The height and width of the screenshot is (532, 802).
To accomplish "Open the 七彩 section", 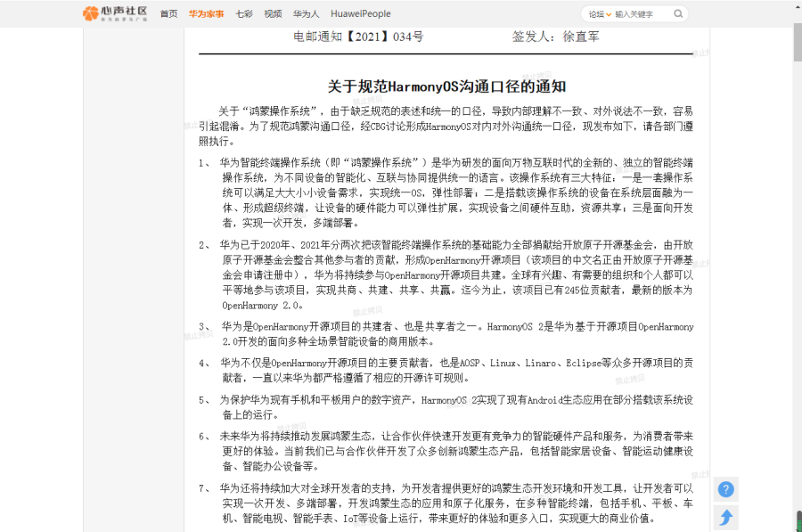I will click(x=243, y=14).
